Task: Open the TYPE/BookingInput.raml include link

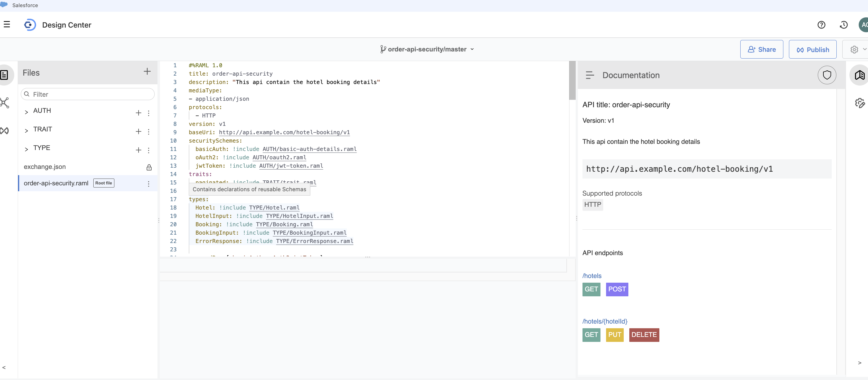Action: tap(309, 233)
